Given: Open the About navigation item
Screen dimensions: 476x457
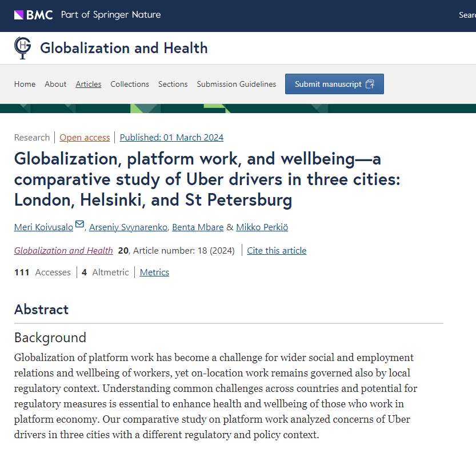Looking at the screenshot, I should click(x=55, y=84).
